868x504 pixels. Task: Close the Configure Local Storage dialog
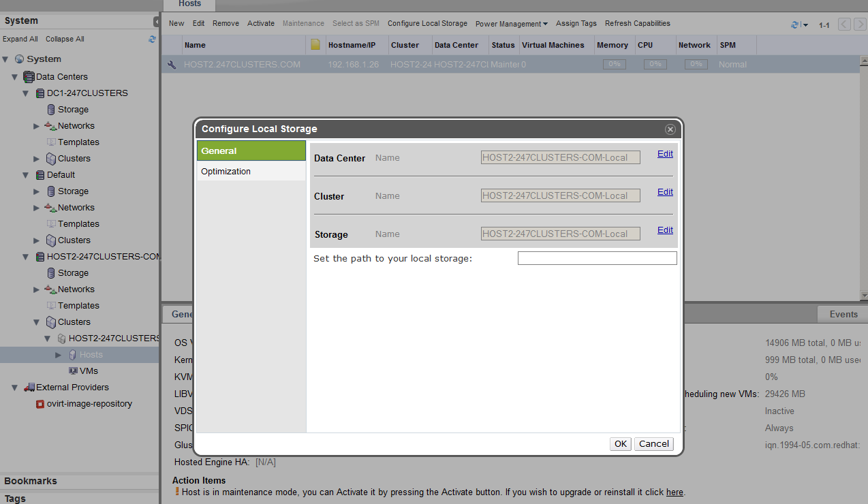coord(670,129)
